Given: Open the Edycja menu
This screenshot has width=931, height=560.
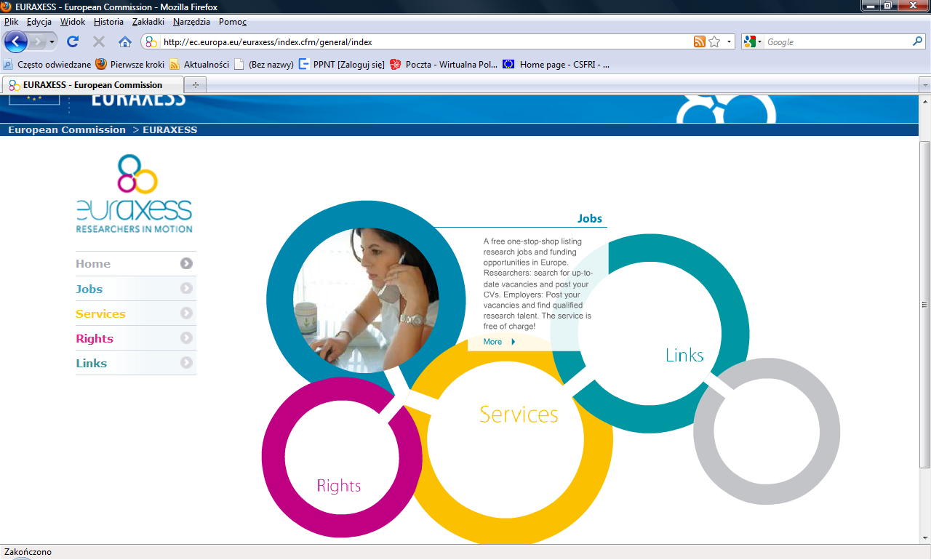Looking at the screenshot, I should pos(39,22).
